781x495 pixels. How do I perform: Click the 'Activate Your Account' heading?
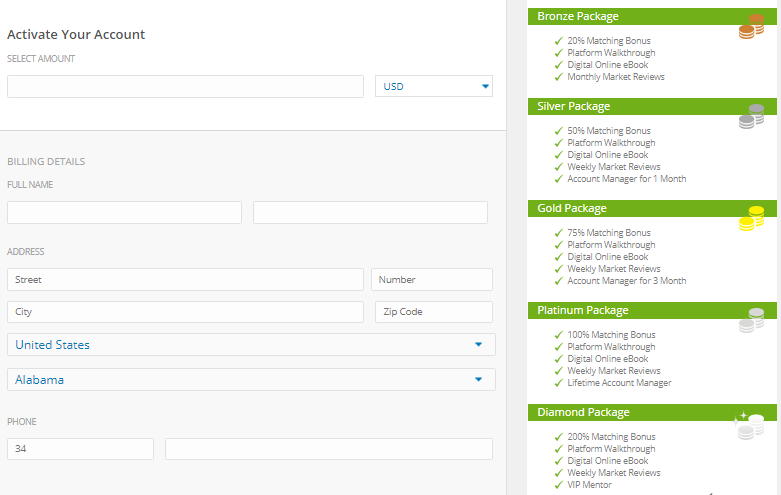(x=76, y=34)
